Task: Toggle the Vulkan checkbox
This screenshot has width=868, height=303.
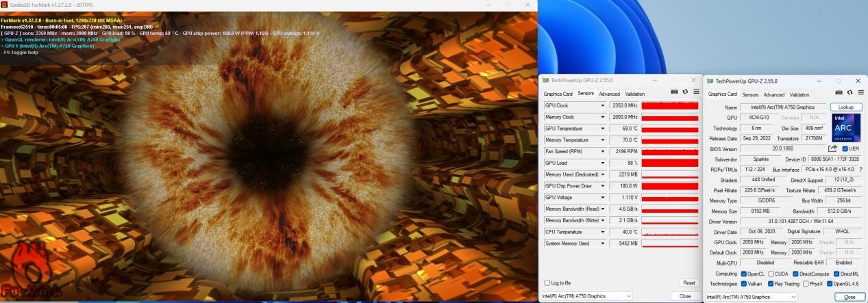Action: (x=745, y=283)
